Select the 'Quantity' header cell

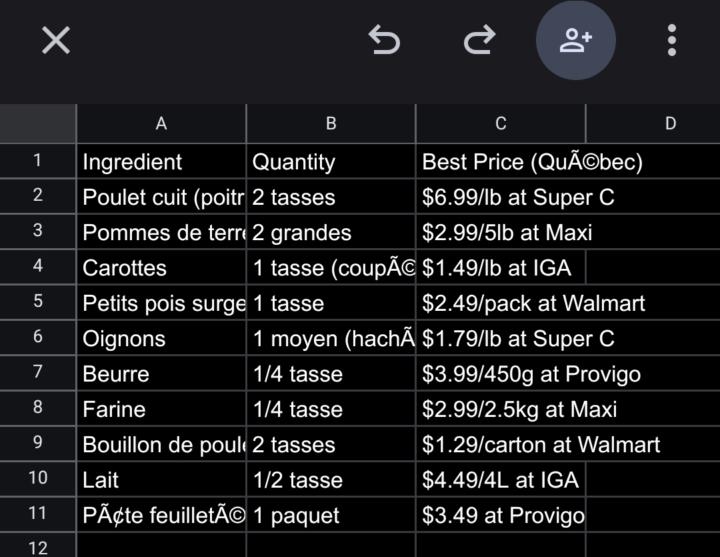331,162
